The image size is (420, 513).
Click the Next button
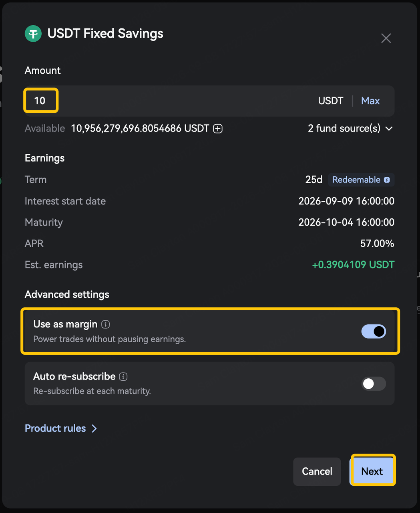[372, 471]
